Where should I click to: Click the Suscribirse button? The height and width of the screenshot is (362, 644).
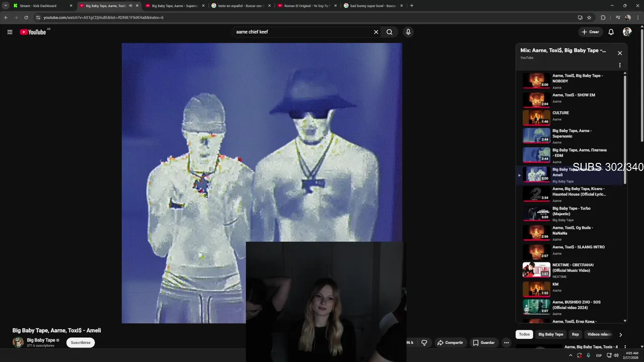pyautogui.click(x=80, y=343)
